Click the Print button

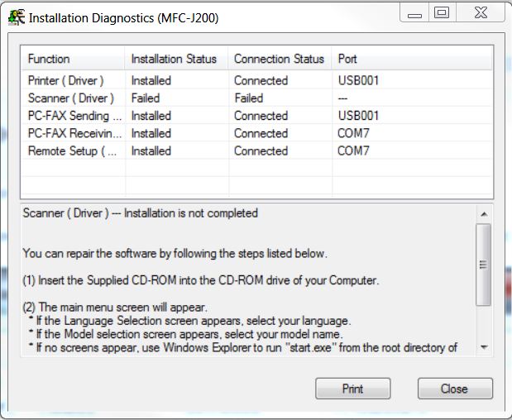point(353,388)
